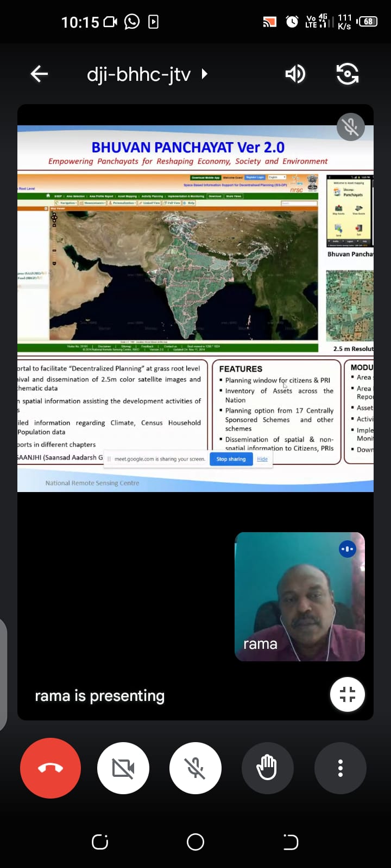391x868 pixels.
Task: Tap the BHUVAN PANCHAYAT Ver 2.0 heading
Action: pyautogui.click(x=188, y=147)
